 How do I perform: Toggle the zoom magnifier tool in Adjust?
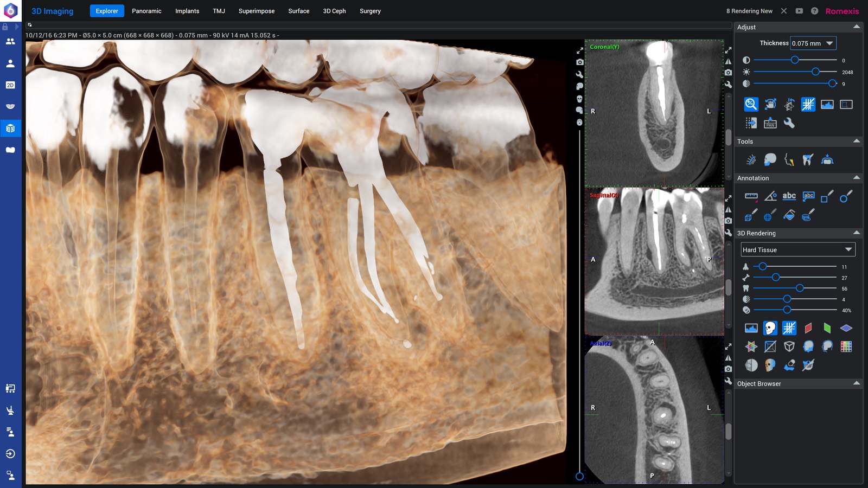tap(751, 104)
